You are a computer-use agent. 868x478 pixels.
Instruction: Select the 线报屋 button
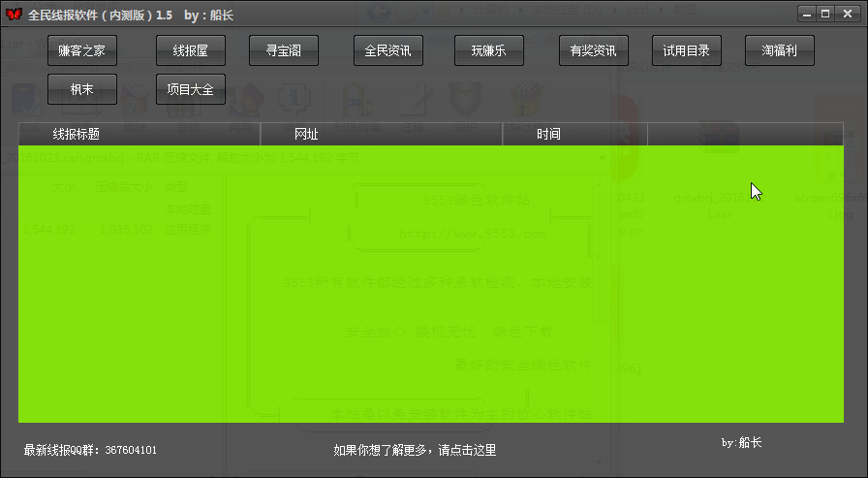click(191, 50)
